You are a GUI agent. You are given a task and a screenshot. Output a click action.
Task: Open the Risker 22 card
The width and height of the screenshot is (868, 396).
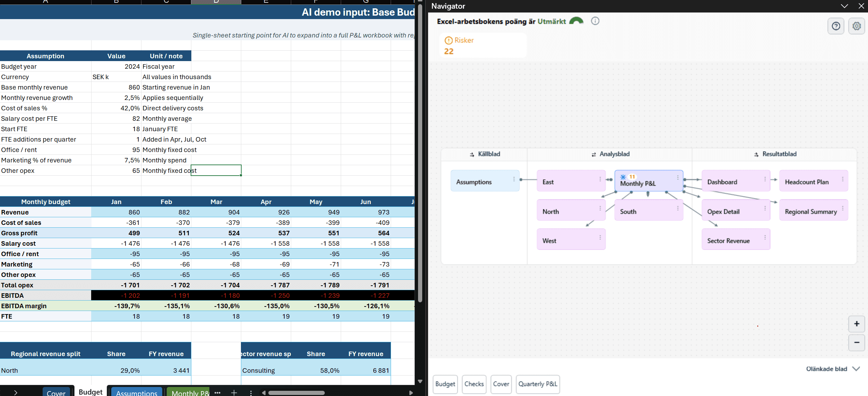[x=483, y=45]
